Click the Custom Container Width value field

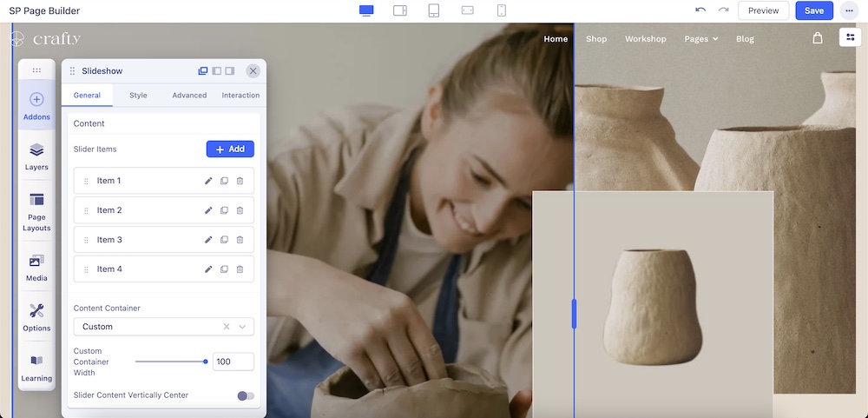(233, 362)
